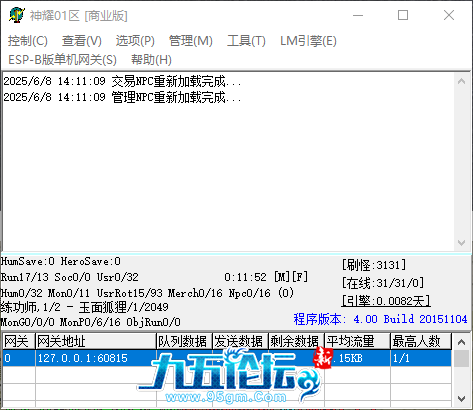Viewport: 473px width, 410px height.
Task: Open the 管理(M) menu
Action: (191, 41)
